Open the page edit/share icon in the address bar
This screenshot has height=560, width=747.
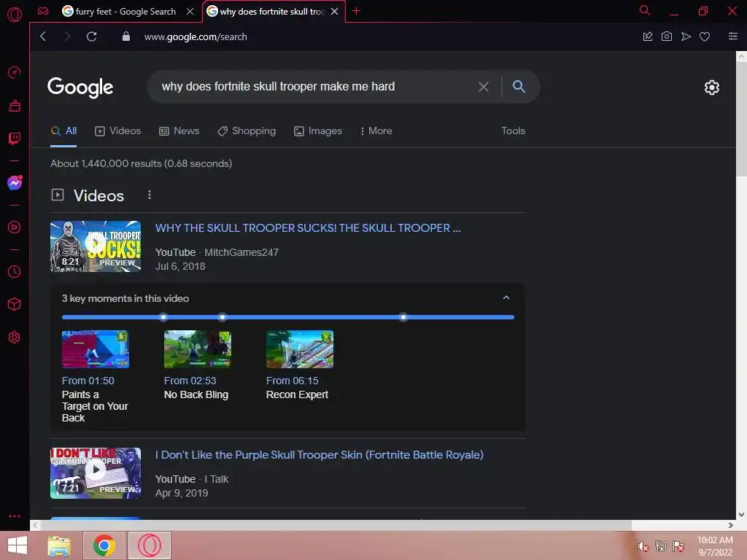pos(648,36)
